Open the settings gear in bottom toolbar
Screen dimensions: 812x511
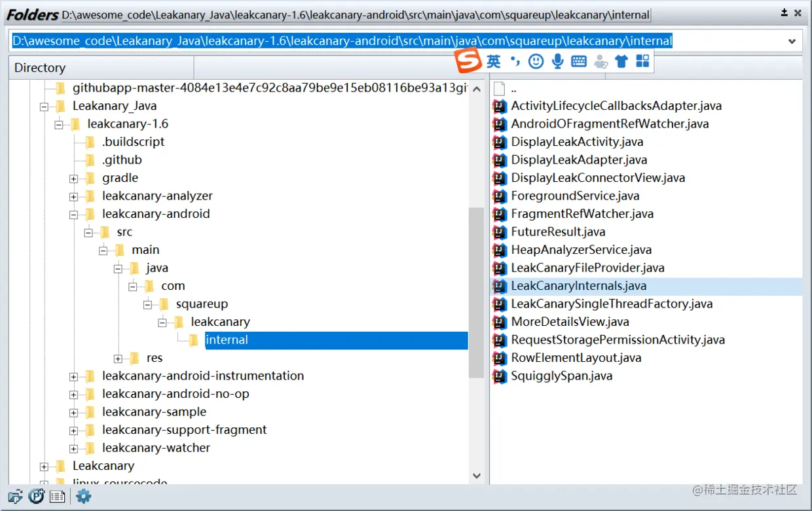coord(83,497)
